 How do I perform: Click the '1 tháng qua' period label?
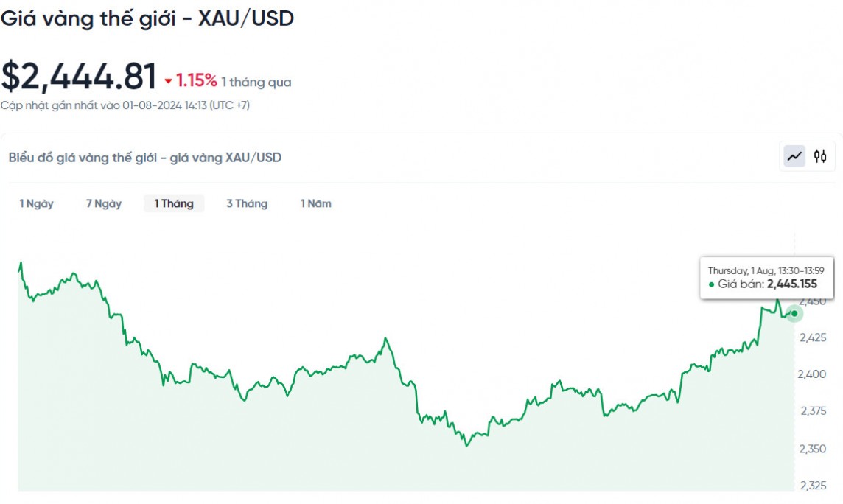coord(256,82)
